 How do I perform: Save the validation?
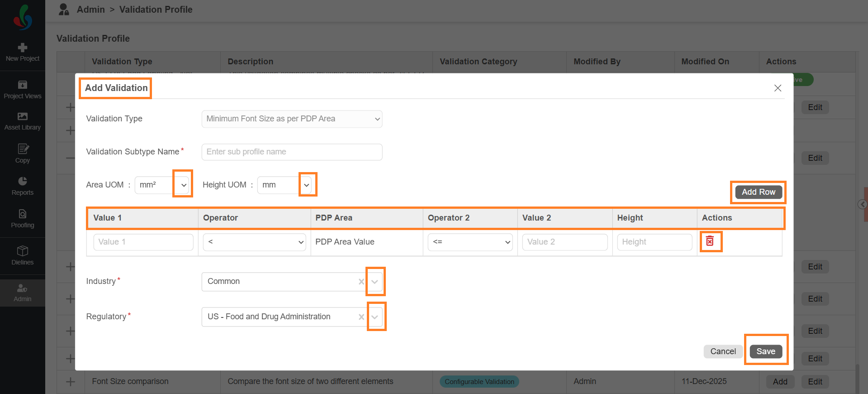pos(765,351)
